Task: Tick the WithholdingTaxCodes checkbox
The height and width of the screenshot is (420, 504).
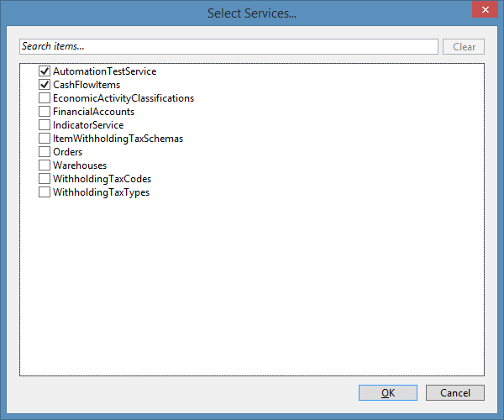Action: coord(45,178)
